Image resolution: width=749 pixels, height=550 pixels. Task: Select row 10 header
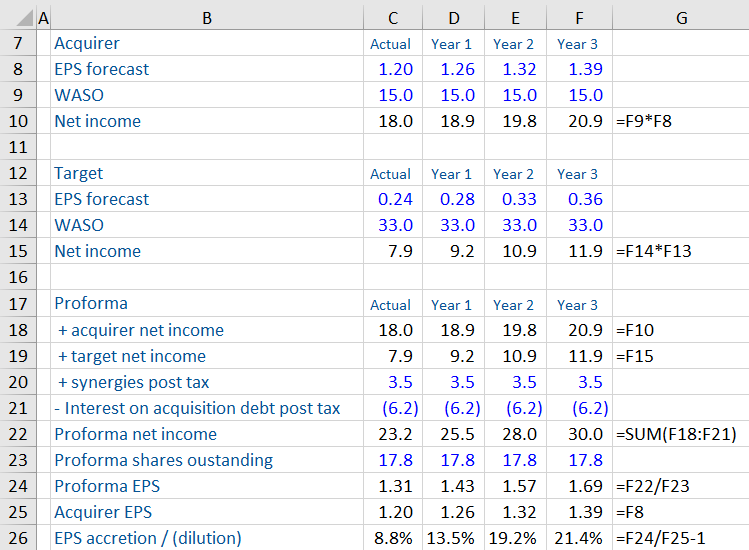tap(17, 121)
